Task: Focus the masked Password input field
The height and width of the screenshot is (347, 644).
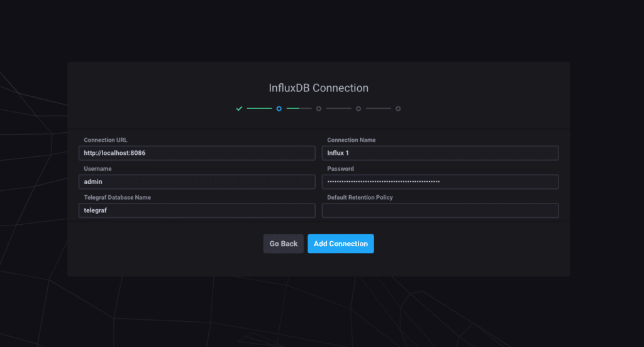Action: pyautogui.click(x=440, y=182)
